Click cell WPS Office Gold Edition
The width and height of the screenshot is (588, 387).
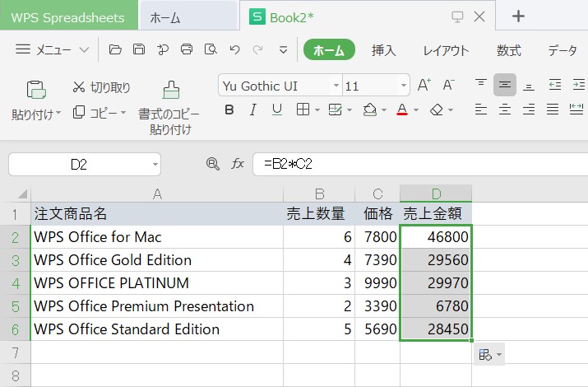pyautogui.click(x=157, y=259)
